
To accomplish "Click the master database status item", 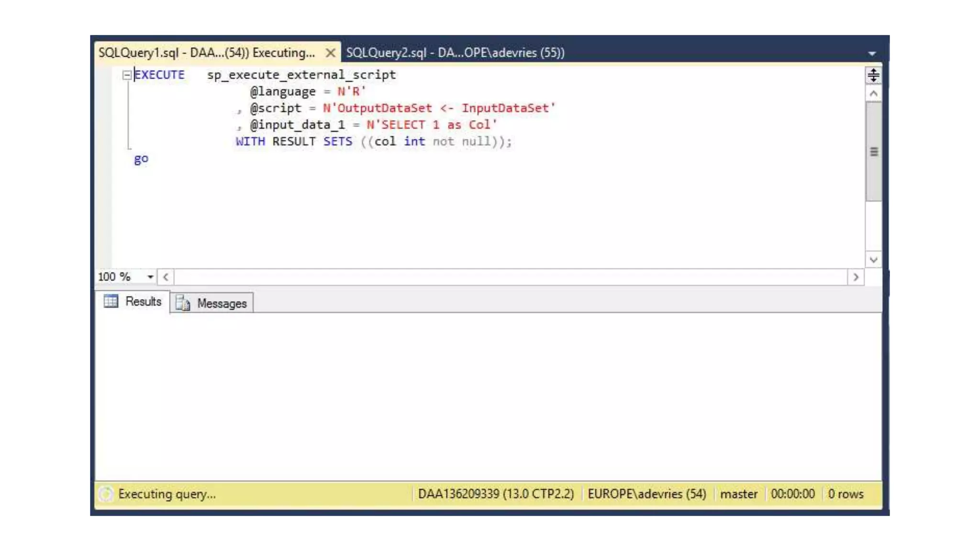I will coord(738,494).
